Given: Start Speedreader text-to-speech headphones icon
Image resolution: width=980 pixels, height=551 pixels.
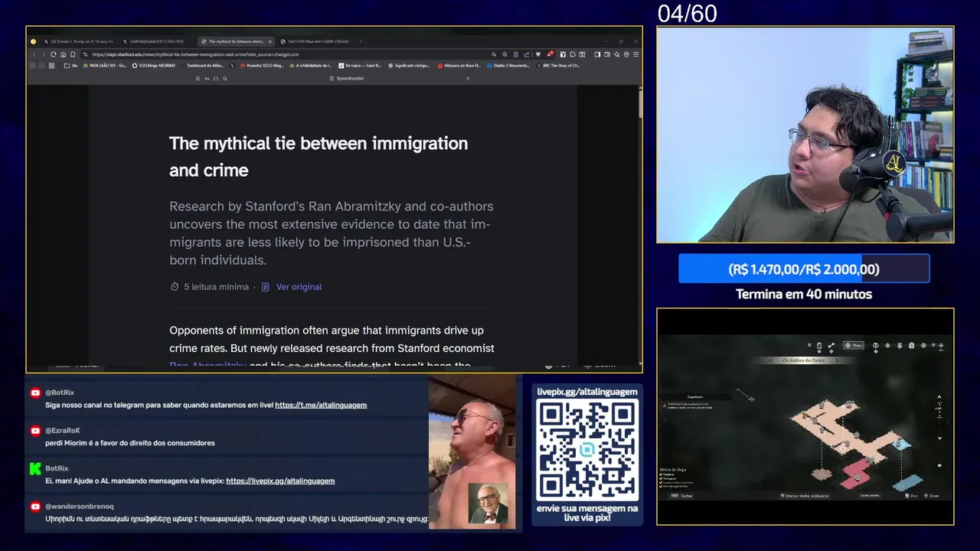Looking at the screenshot, I should (216, 78).
